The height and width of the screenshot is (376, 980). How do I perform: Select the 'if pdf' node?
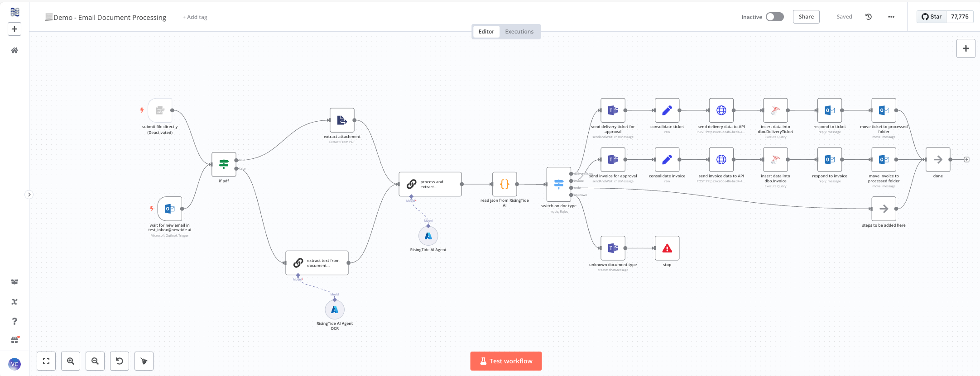(x=224, y=164)
